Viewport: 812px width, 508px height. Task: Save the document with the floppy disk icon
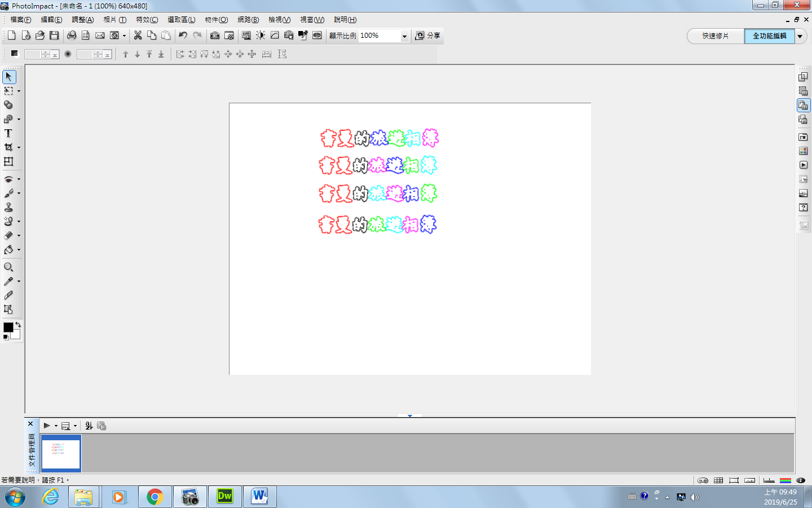click(54, 36)
